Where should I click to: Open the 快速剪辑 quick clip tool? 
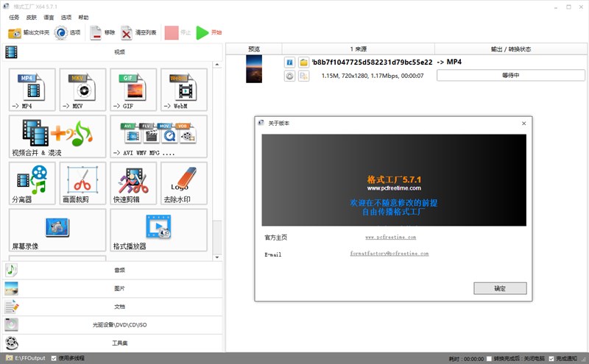pos(133,183)
